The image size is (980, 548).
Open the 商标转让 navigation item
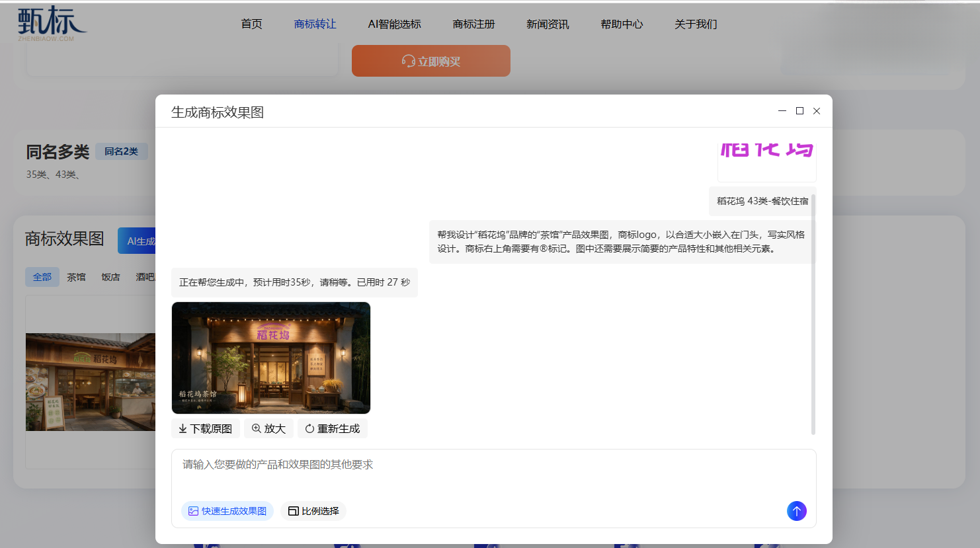[x=315, y=24]
